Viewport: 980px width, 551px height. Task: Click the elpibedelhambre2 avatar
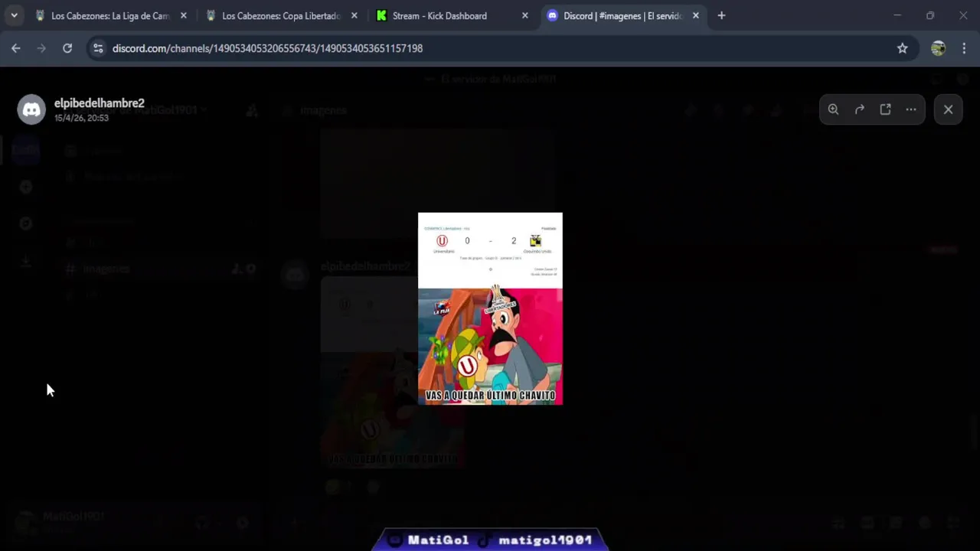31,109
